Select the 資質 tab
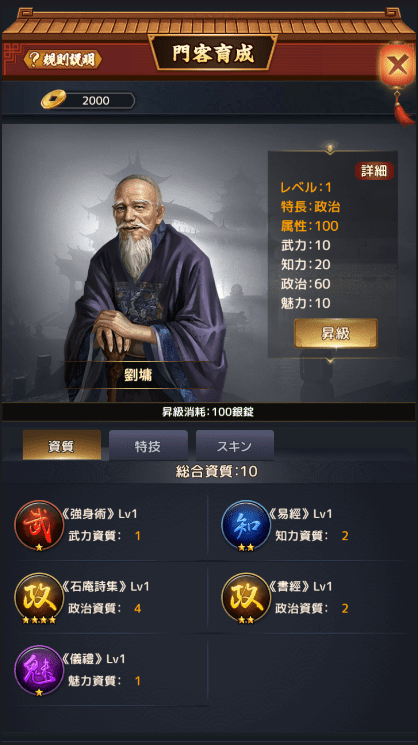Image resolution: width=418 pixels, height=745 pixels. click(62, 446)
